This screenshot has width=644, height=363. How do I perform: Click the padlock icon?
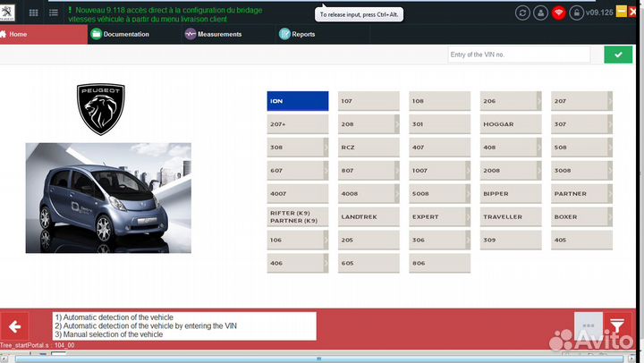pyautogui.click(x=577, y=13)
